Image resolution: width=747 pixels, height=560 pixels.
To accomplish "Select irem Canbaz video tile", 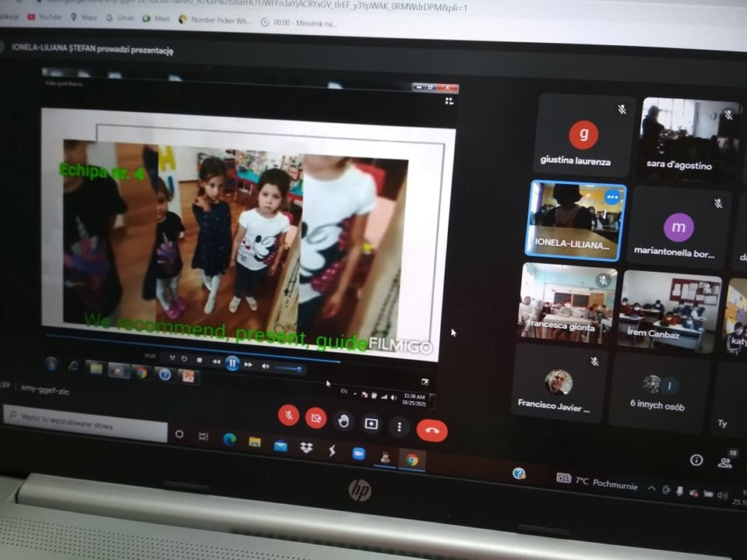I will point(669,311).
